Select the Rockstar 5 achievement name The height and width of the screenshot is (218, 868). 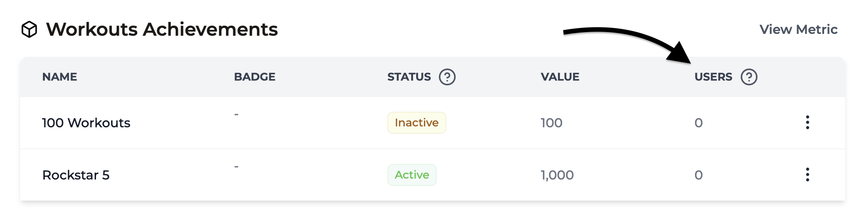click(x=76, y=175)
